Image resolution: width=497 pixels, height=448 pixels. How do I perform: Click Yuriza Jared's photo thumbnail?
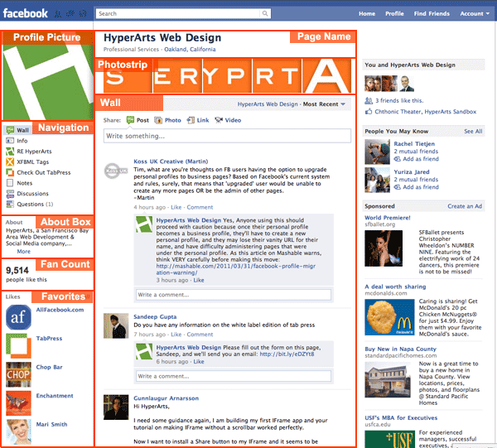click(377, 180)
